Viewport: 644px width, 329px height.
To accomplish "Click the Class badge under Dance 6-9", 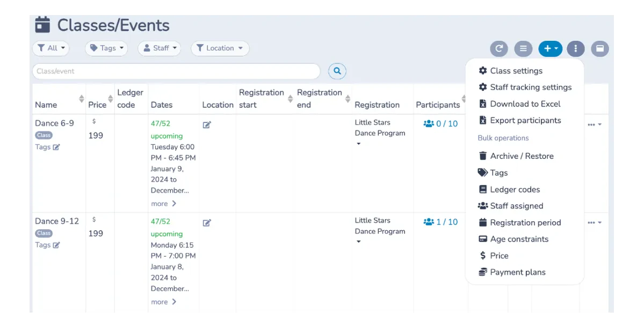I will pyautogui.click(x=44, y=135).
